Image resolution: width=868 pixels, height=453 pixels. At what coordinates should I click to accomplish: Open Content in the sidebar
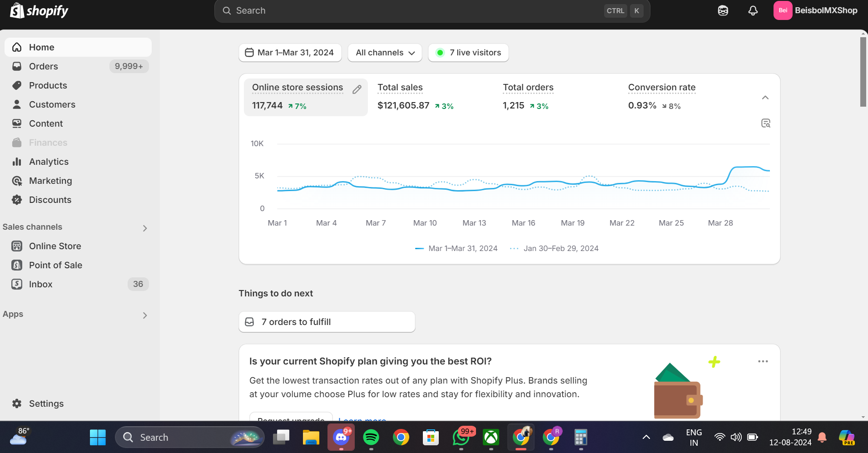(x=78, y=123)
